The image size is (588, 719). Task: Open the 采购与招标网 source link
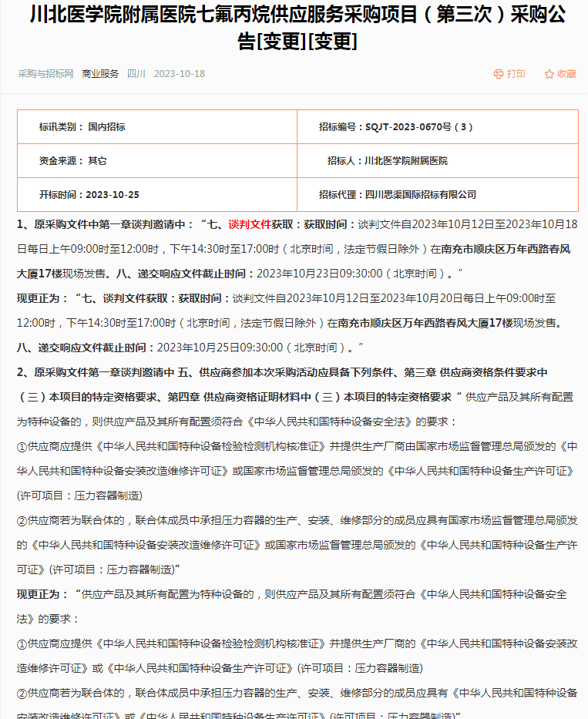click(x=46, y=74)
